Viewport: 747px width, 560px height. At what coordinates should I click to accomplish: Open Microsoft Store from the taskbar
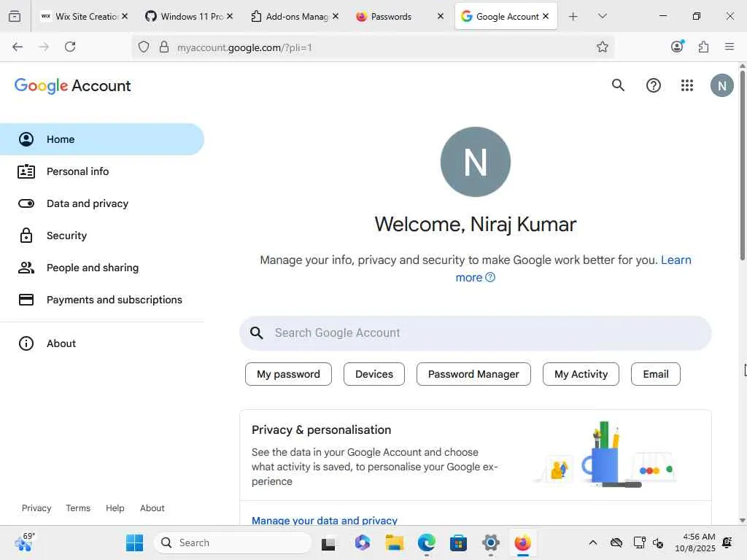click(x=458, y=542)
